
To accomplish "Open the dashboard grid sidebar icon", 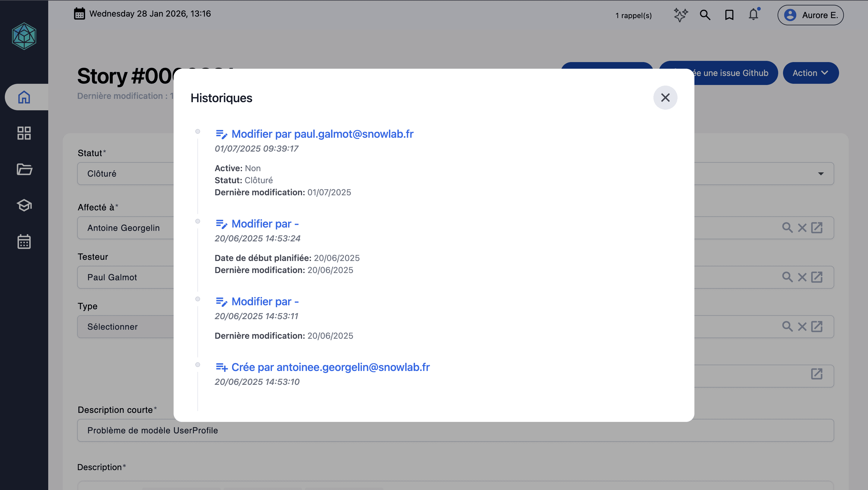I will click(24, 133).
